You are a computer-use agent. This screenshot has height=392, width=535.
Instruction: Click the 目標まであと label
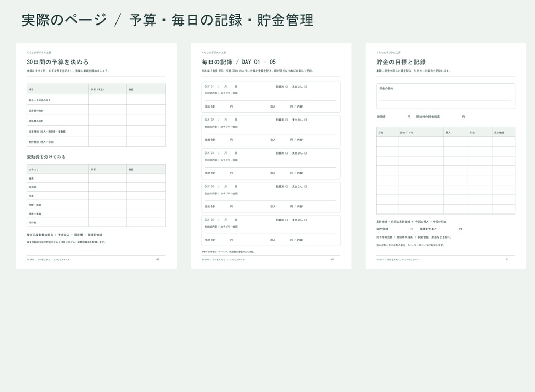click(x=428, y=229)
